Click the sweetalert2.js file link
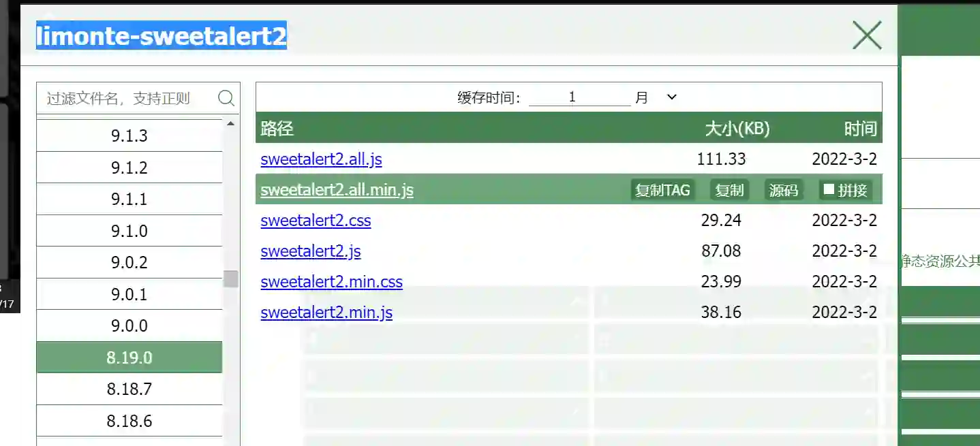The width and height of the screenshot is (980, 446). pos(311,251)
